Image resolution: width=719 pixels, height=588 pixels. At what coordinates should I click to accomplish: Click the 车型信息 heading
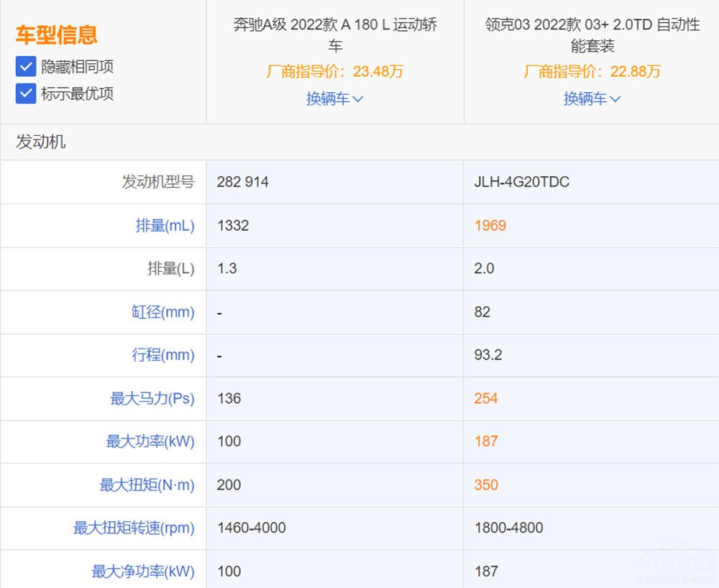[56, 35]
